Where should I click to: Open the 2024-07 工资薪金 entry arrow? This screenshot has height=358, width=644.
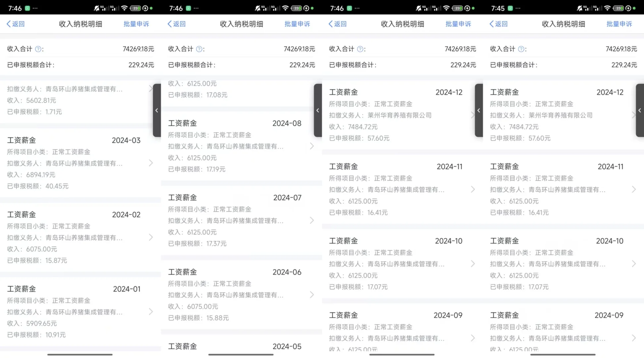click(312, 220)
